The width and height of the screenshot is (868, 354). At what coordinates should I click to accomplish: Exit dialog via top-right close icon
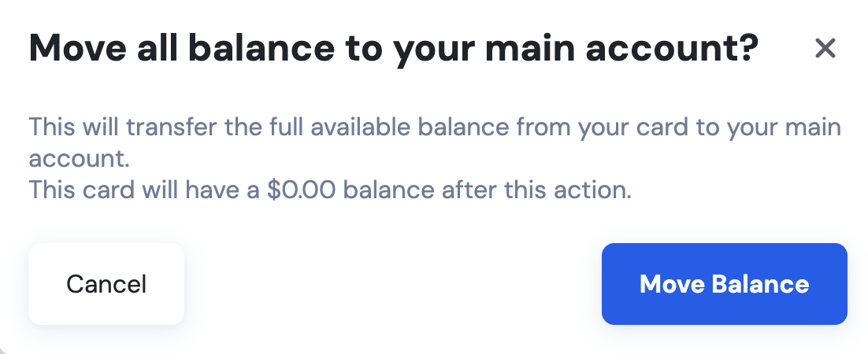pos(825,50)
